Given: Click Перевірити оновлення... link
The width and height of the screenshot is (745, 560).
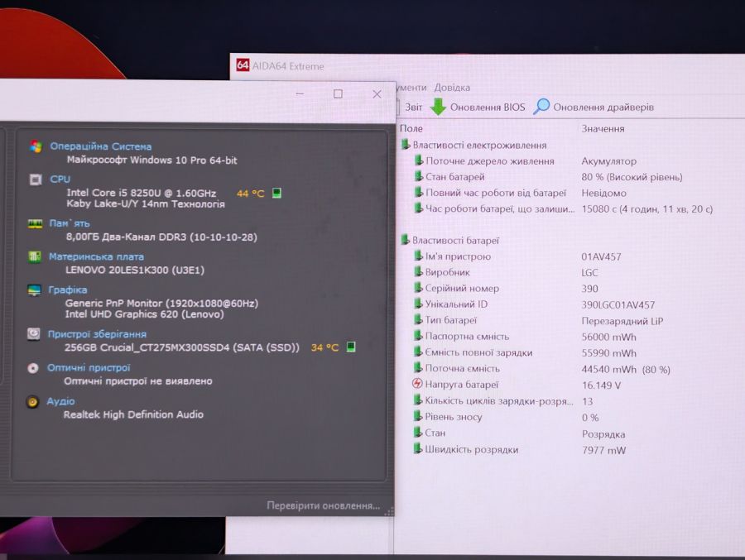Looking at the screenshot, I should pyautogui.click(x=323, y=505).
